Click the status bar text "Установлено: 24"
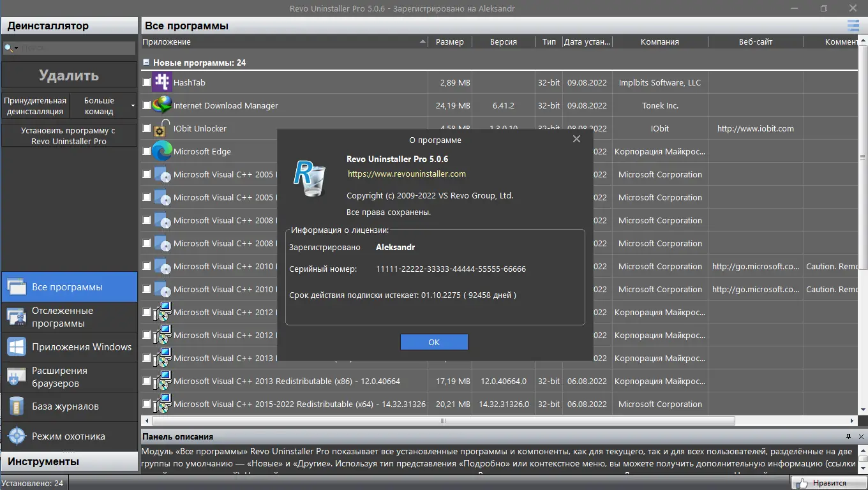868x490 pixels. [32, 483]
